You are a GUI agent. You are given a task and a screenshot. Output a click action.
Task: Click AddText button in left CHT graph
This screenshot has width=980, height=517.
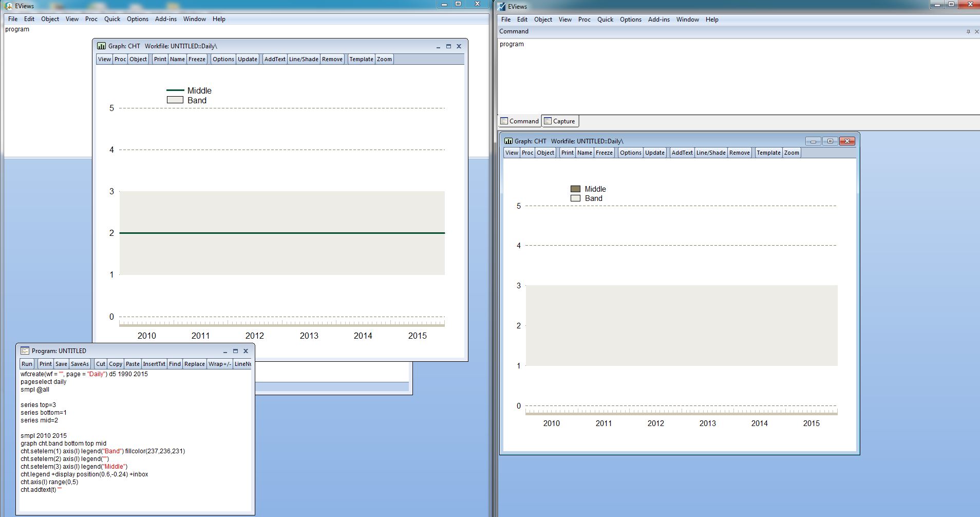[275, 59]
